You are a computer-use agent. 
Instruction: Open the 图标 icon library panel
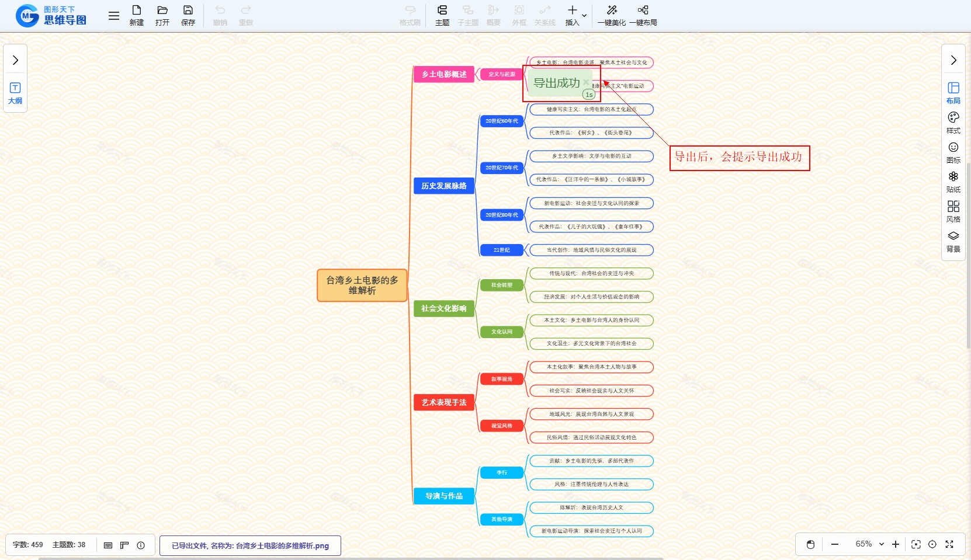[x=953, y=152]
